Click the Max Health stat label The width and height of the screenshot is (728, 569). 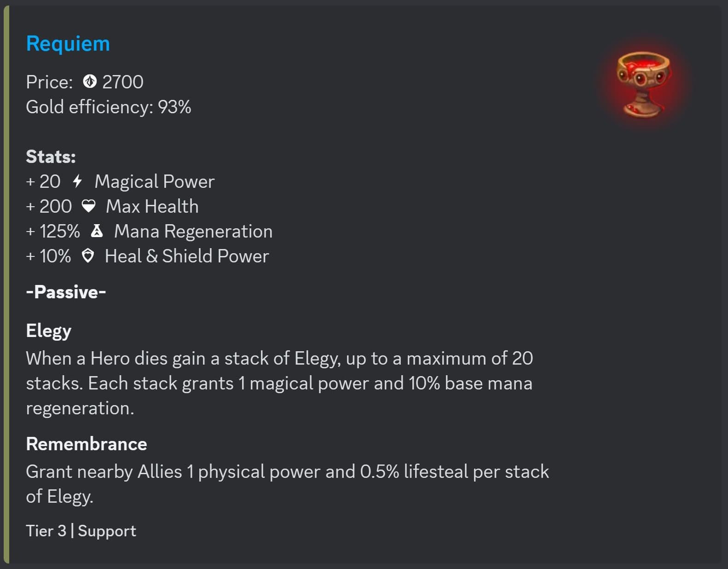(152, 206)
